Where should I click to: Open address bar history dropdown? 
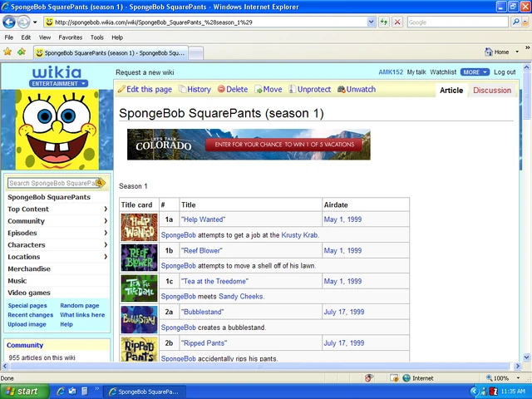[372, 22]
